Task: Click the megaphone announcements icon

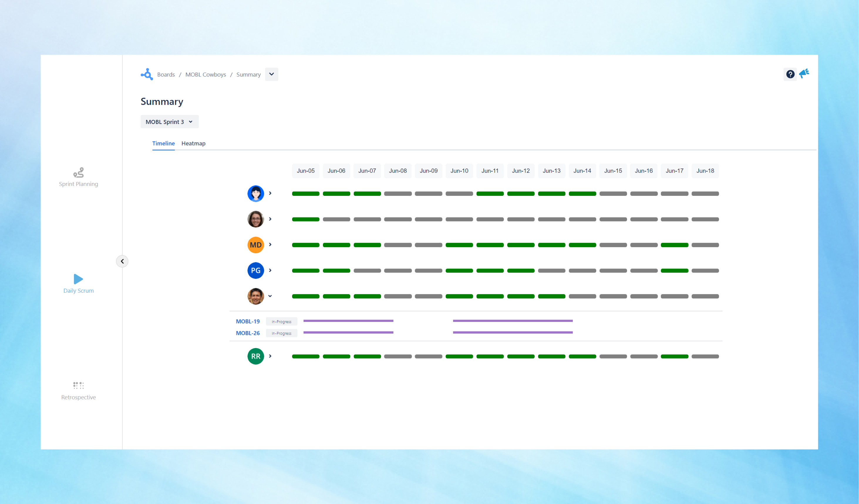Action: pyautogui.click(x=804, y=74)
